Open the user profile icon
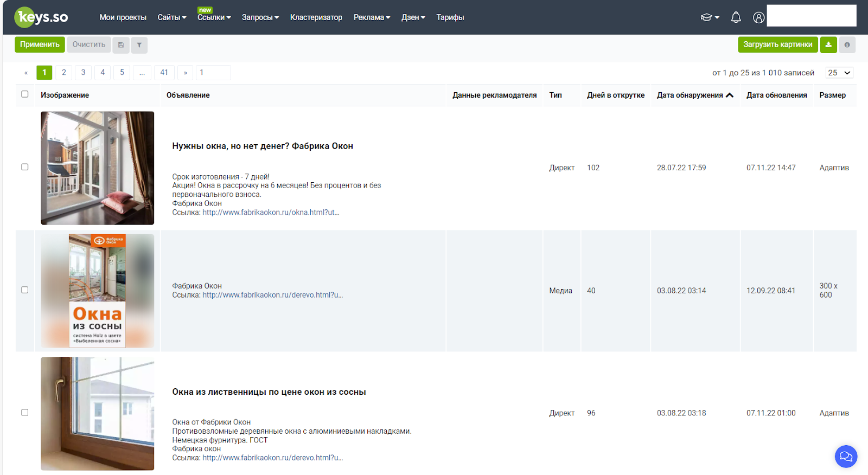Screen dimensions: 868x475 (x=758, y=17)
